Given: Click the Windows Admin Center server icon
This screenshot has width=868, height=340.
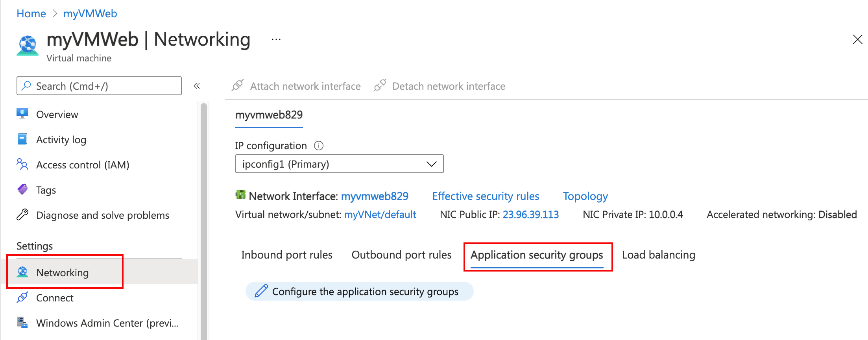Looking at the screenshot, I should pos(22,322).
